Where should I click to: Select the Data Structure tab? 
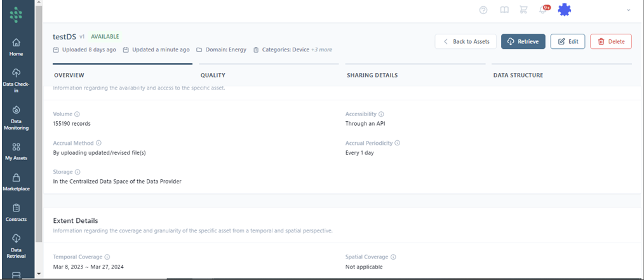point(518,75)
